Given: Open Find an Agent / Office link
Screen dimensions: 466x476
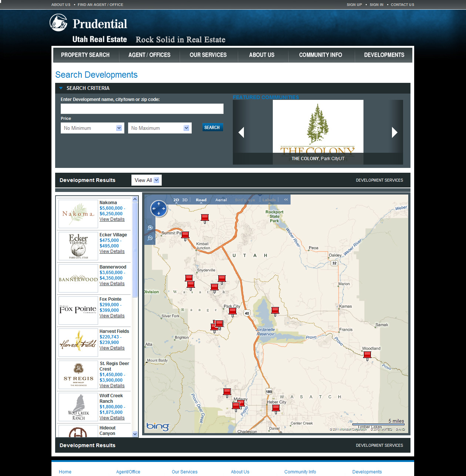Looking at the screenshot, I should tap(101, 5).
